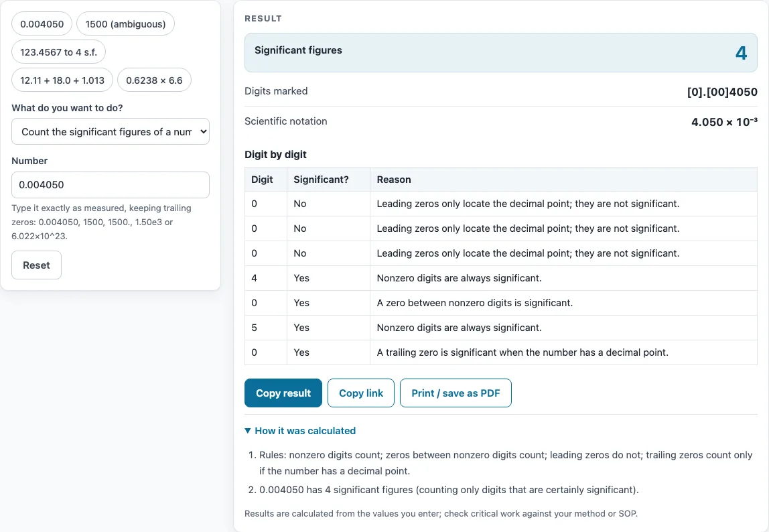Viewport: 769px width, 532px height.
Task: Click the 'Type it exactly as measured' hint text
Action: pos(102,222)
